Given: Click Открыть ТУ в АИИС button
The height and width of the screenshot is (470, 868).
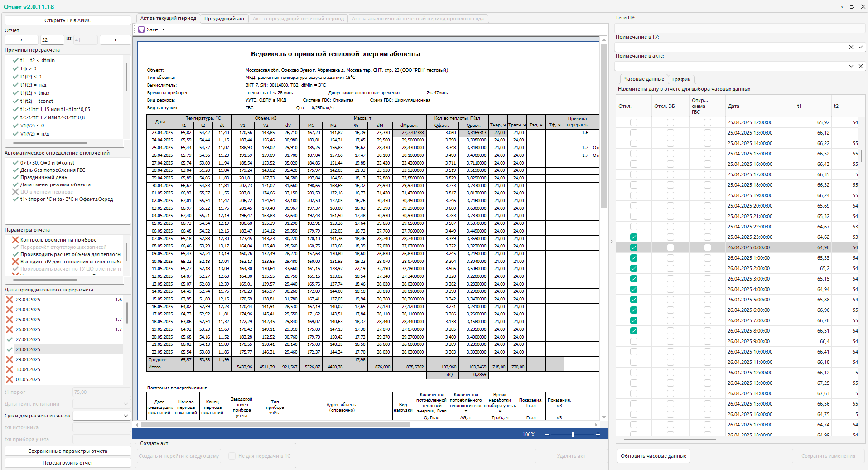Looking at the screenshot, I should (68, 20).
